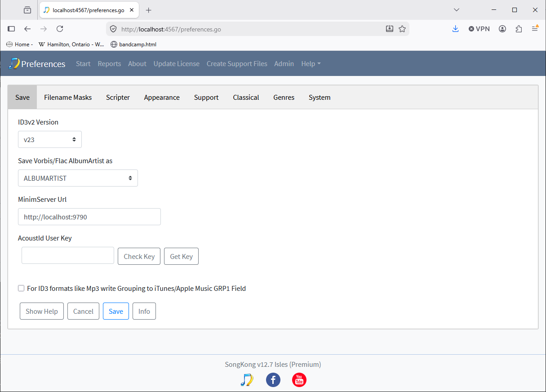Viewport: 546px width, 392px height.
Task: Open the Save Vorbis/Flac AlbumArtist dropdown
Action: (x=78, y=178)
